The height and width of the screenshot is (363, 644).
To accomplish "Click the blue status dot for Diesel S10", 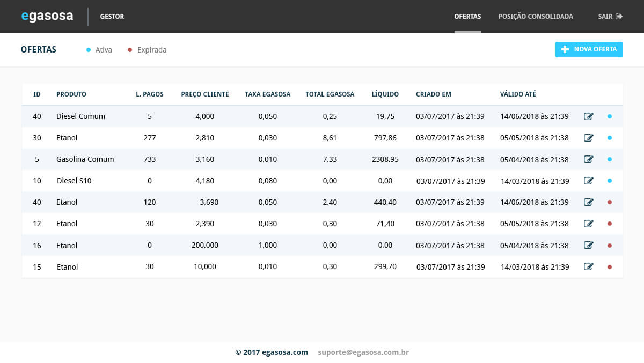I will 610,181.
